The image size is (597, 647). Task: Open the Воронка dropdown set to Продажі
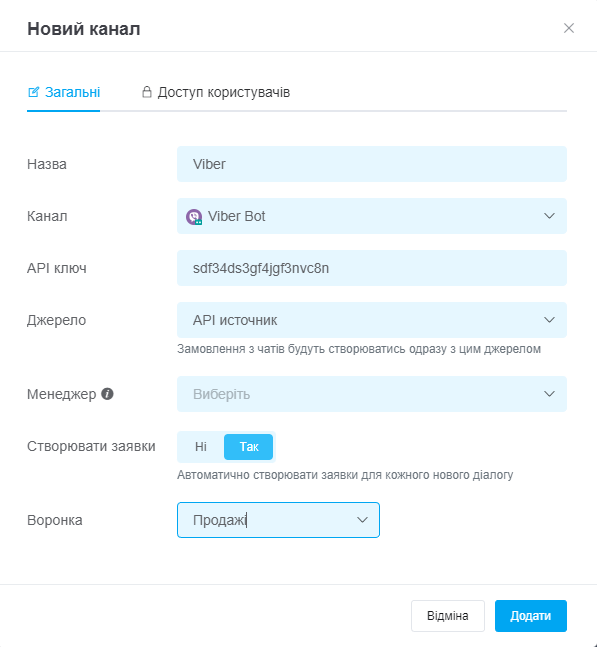click(278, 520)
